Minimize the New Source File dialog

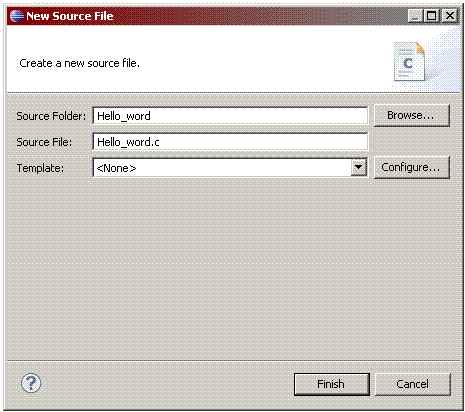coord(416,16)
